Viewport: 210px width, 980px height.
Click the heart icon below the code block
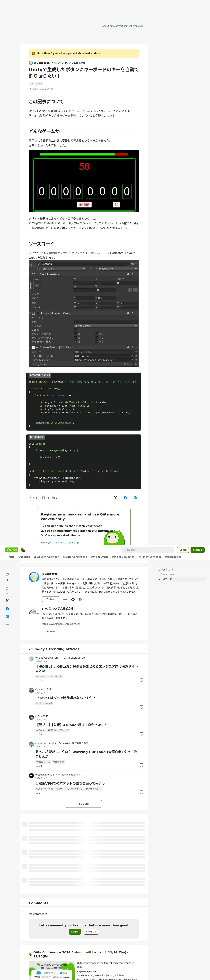coord(32,498)
